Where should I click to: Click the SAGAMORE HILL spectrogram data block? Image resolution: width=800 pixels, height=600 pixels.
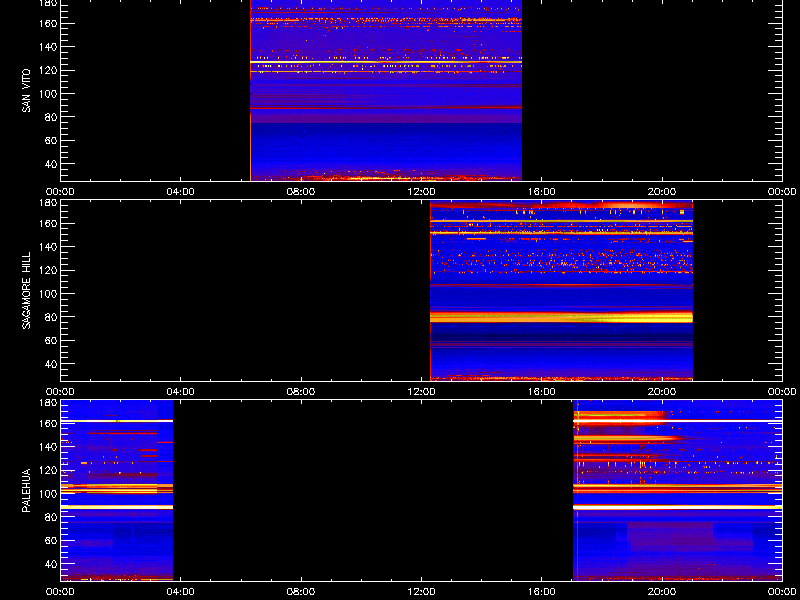(562, 291)
